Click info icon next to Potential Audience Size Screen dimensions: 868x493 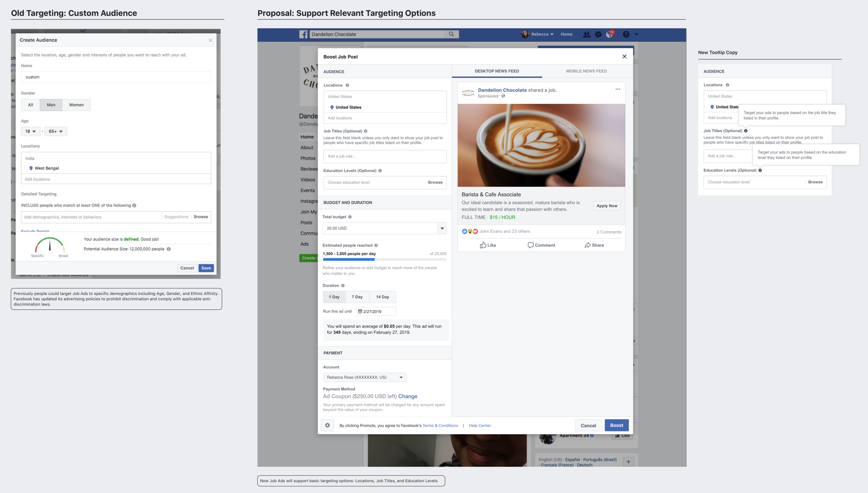(x=169, y=249)
